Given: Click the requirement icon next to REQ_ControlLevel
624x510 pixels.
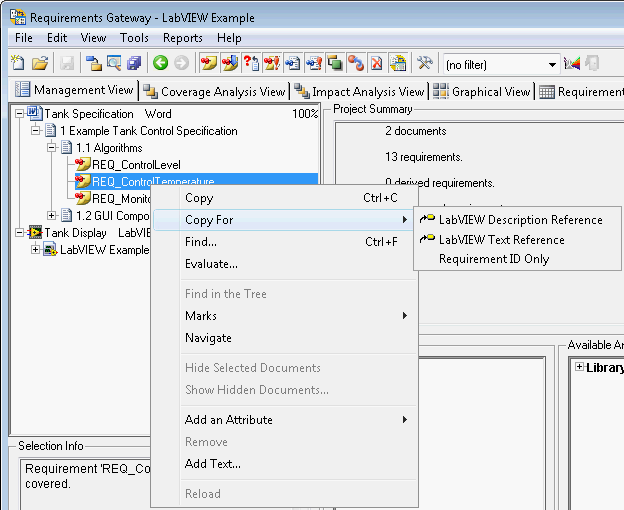Looking at the screenshot, I should point(83,165).
